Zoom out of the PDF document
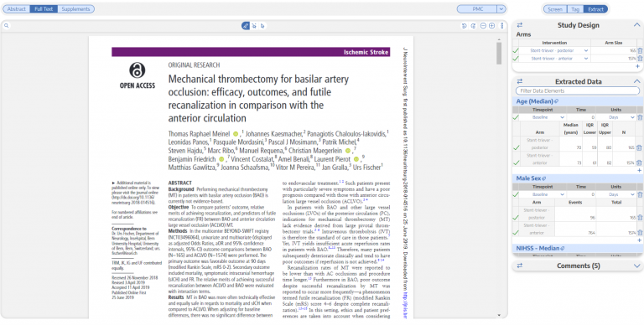The image size is (644, 325). [x=483, y=25]
